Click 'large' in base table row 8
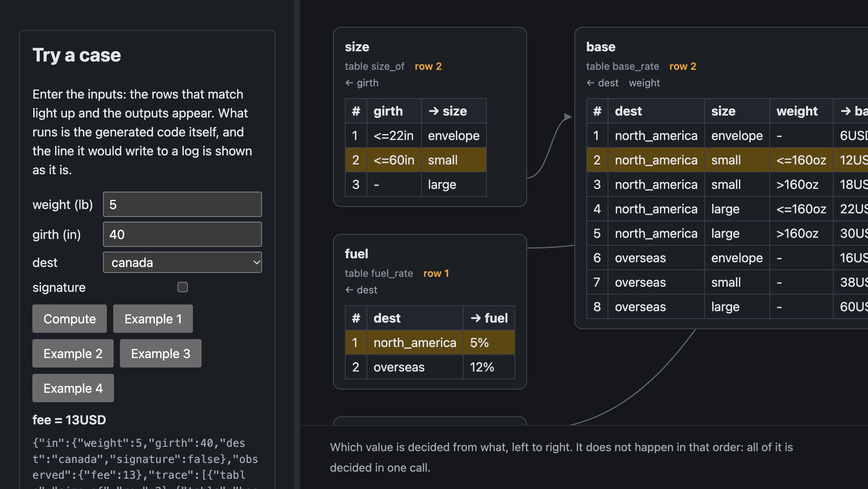868x489 pixels. 737,307
